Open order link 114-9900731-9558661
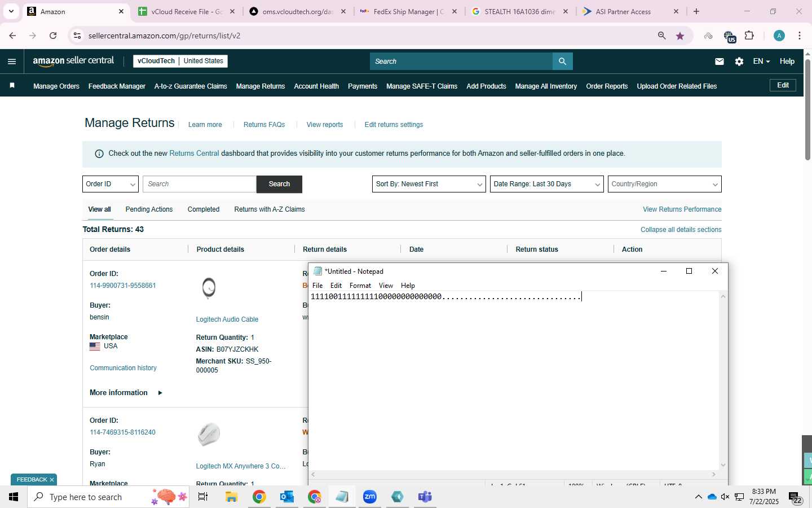Screen dimensions: 812x508 (x=123, y=286)
